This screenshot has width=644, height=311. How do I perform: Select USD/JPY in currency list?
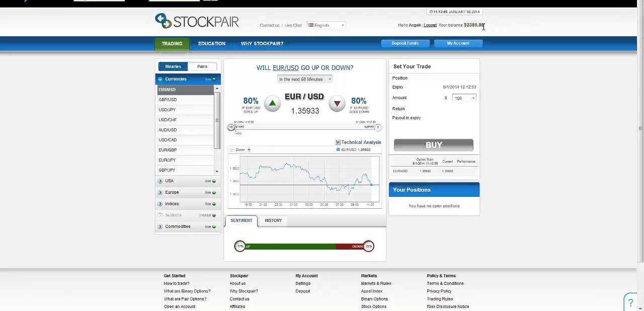tap(186, 110)
